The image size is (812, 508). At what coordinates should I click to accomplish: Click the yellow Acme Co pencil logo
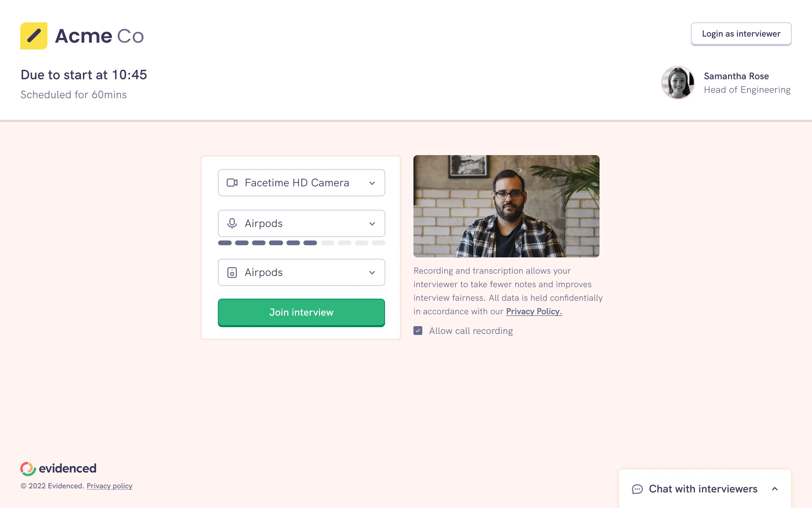point(34,36)
